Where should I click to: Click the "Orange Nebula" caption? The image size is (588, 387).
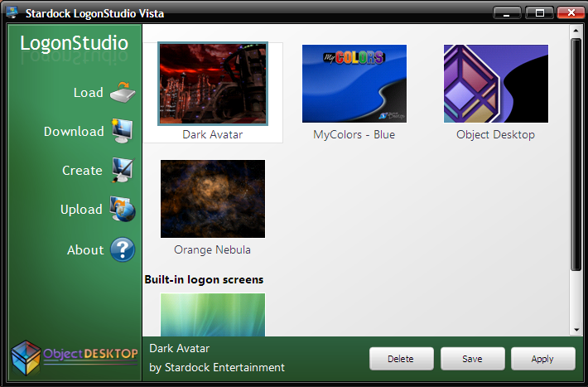tap(212, 249)
